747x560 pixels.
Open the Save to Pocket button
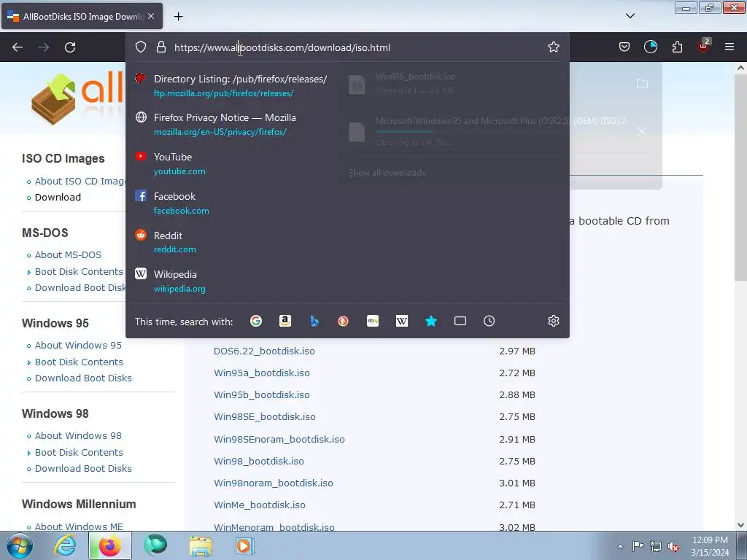pyautogui.click(x=624, y=47)
